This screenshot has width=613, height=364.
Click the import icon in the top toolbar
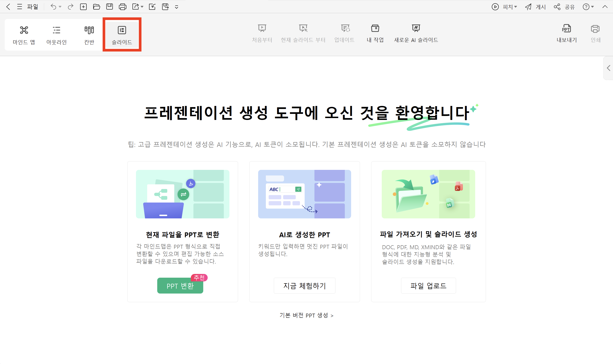pyautogui.click(x=152, y=7)
